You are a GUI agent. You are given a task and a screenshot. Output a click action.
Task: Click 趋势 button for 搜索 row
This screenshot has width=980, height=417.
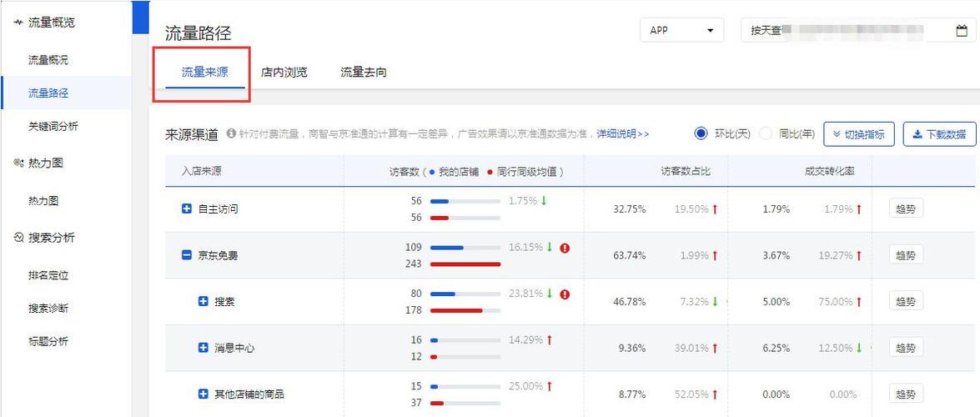[x=906, y=301]
